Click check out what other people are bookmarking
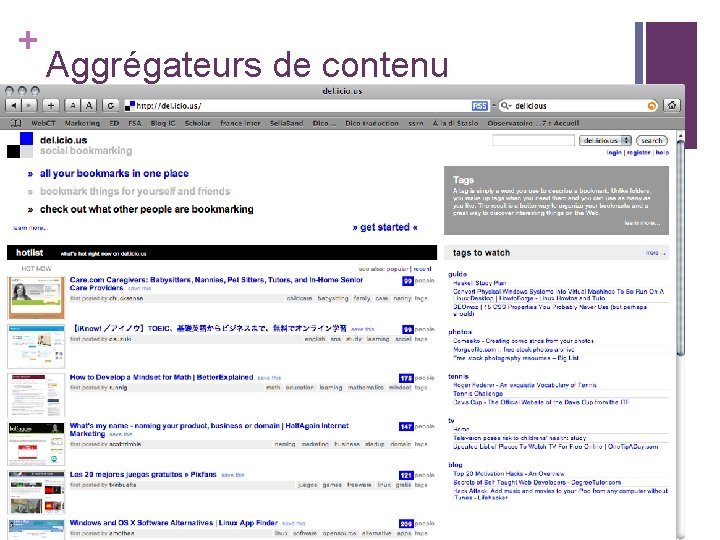This screenshot has height=540, width=720. click(146, 209)
